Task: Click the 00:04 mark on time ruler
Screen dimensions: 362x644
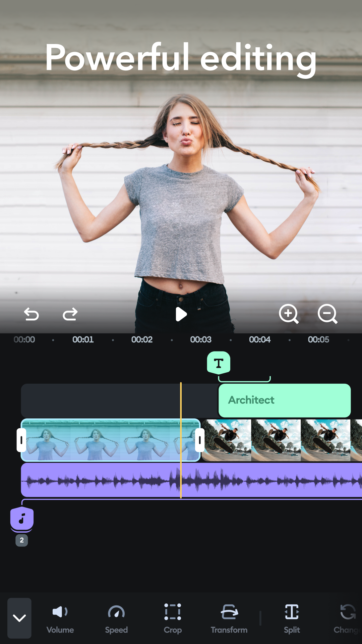Action: pyautogui.click(x=260, y=339)
